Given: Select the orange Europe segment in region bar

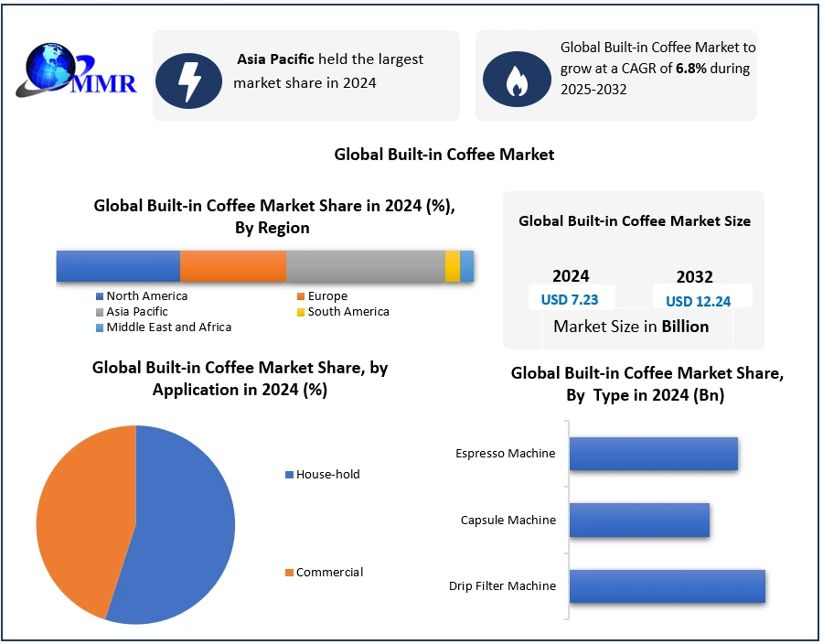Looking at the screenshot, I should coord(233,266).
